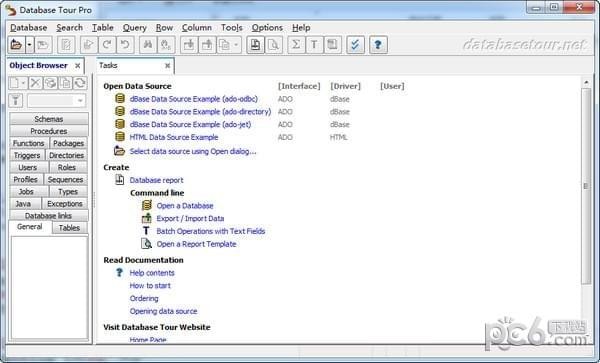Open the Tools menu

(x=232, y=28)
